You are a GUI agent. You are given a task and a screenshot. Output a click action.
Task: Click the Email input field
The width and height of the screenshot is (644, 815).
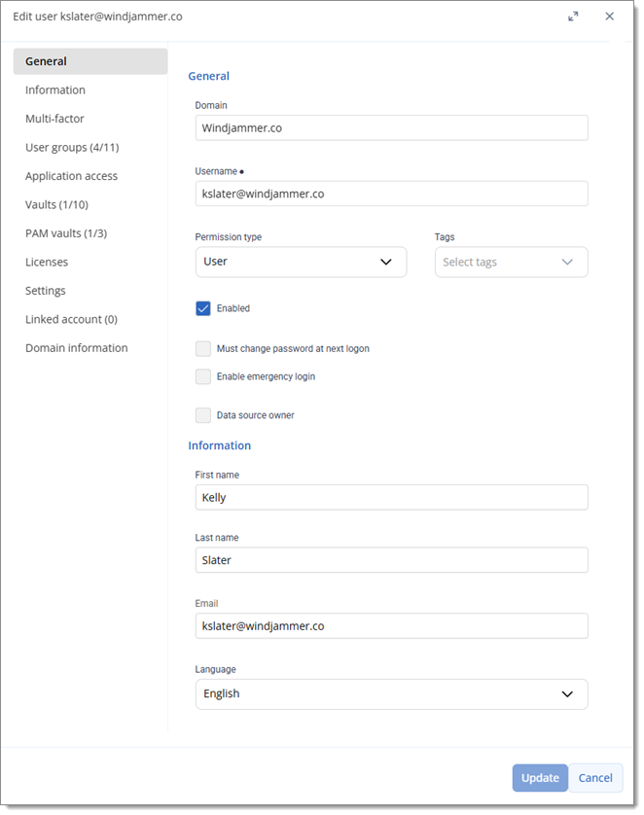click(391, 625)
